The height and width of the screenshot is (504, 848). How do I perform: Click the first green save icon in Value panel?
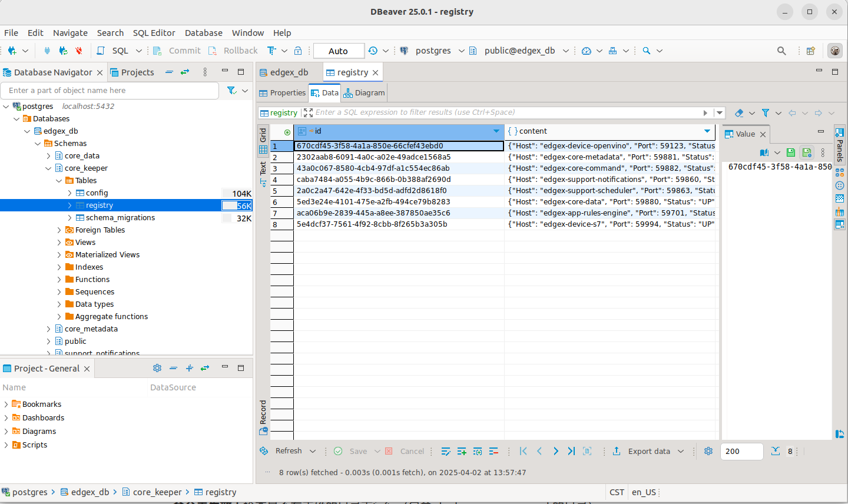click(791, 152)
